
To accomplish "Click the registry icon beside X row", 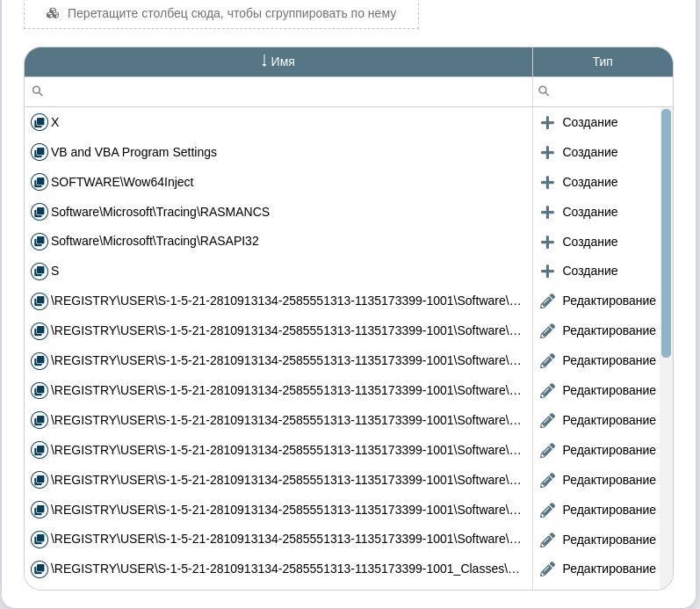I will pos(39,122).
